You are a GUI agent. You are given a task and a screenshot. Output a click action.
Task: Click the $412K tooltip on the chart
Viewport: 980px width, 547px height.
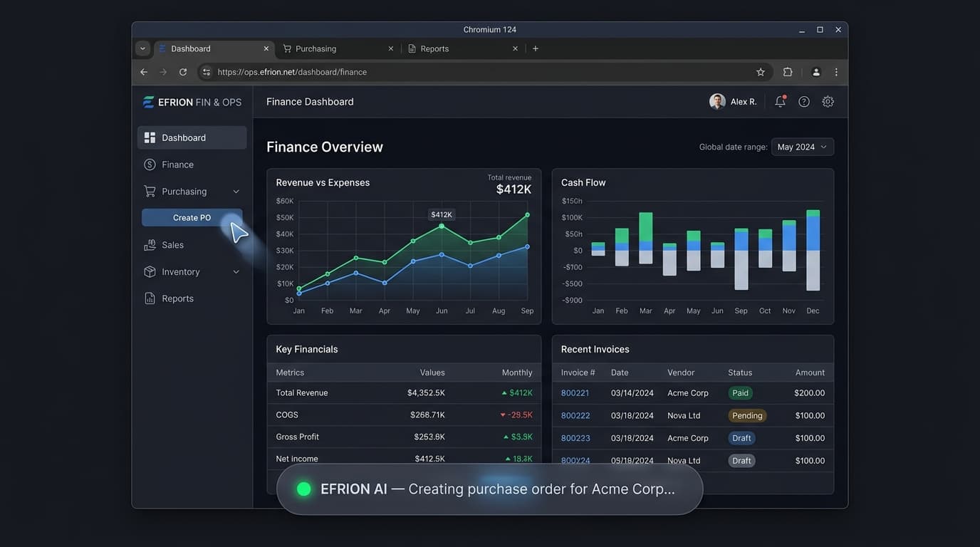[442, 214]
